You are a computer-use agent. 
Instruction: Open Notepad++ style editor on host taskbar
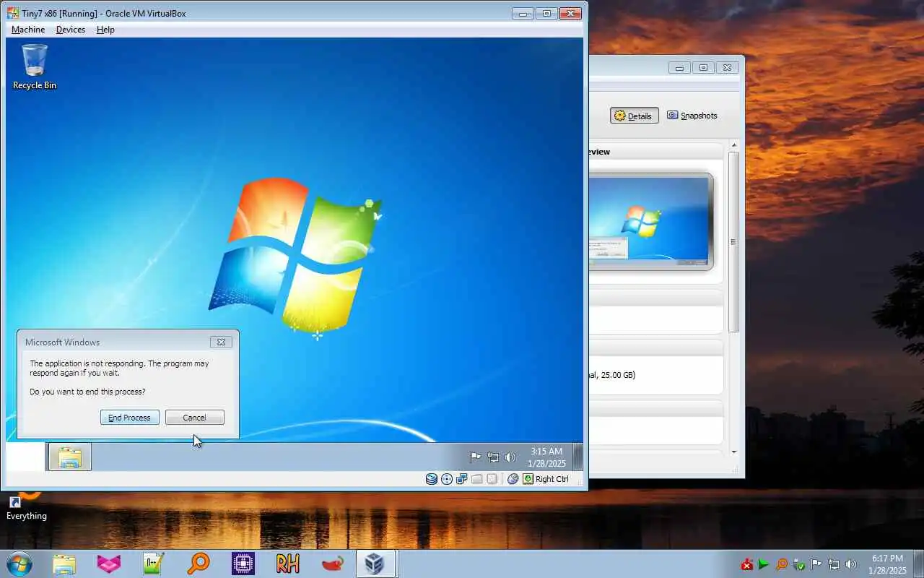(154, 564)
